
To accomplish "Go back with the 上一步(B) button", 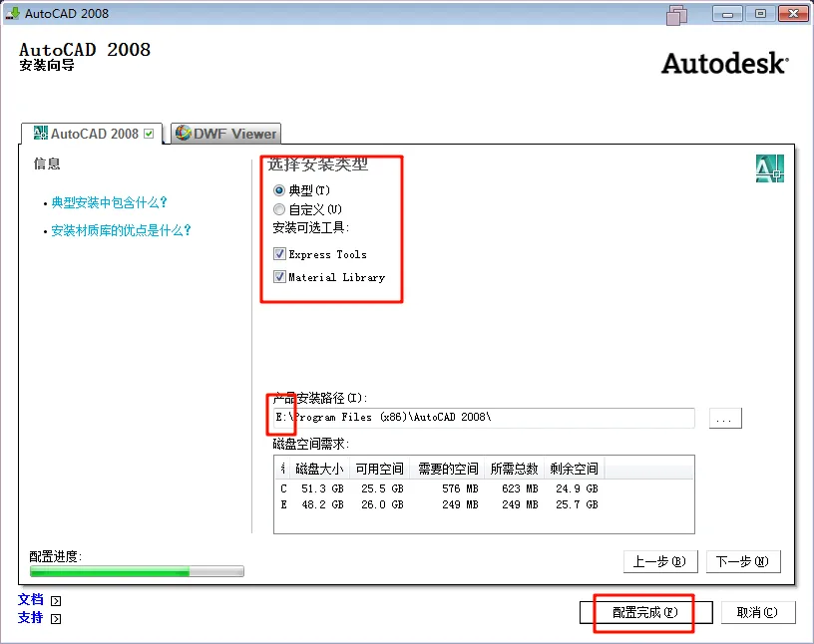I will (x=660, y=561).
